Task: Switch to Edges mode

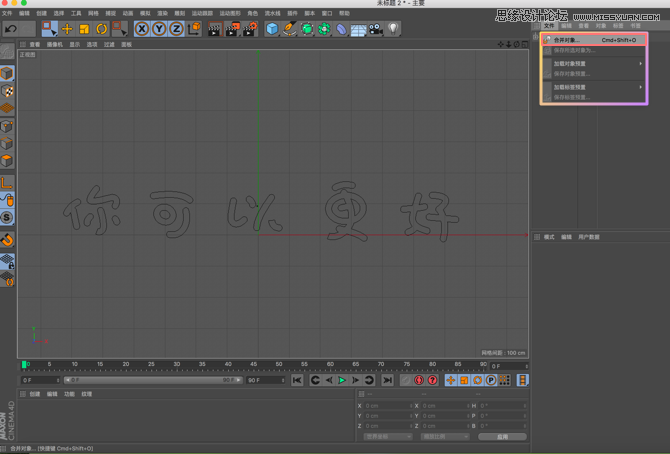Action: [x=7, y=143]
